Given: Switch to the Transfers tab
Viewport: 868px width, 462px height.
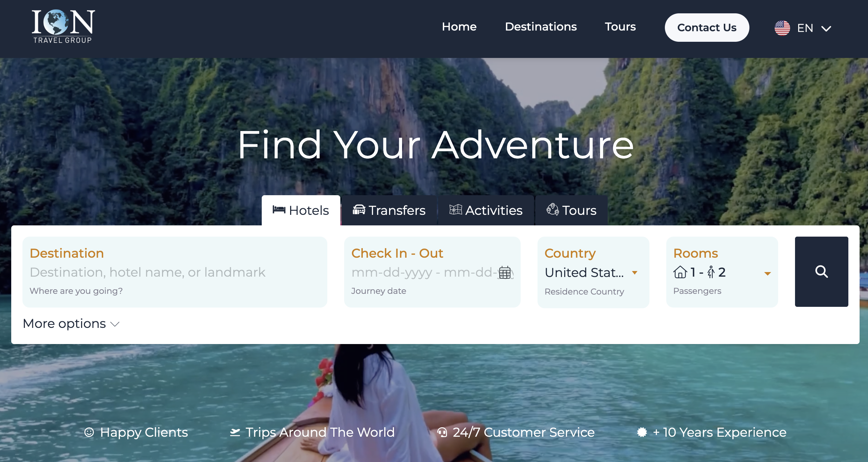Looking at the screenshot, I should 389,210.
